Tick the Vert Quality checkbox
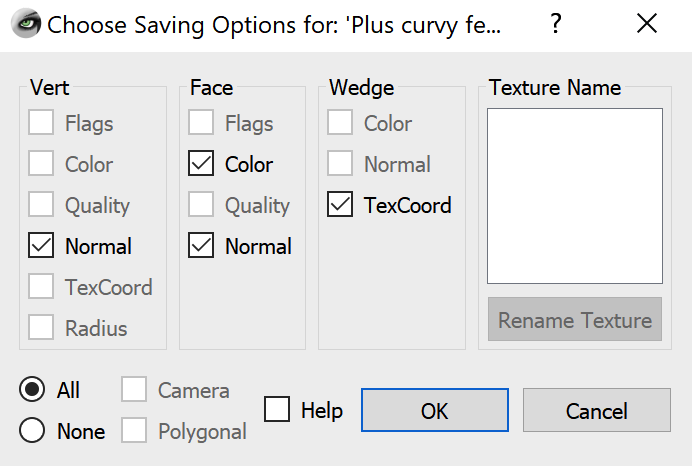Screen dimensions: 692x466 click(x=42, y=206)
